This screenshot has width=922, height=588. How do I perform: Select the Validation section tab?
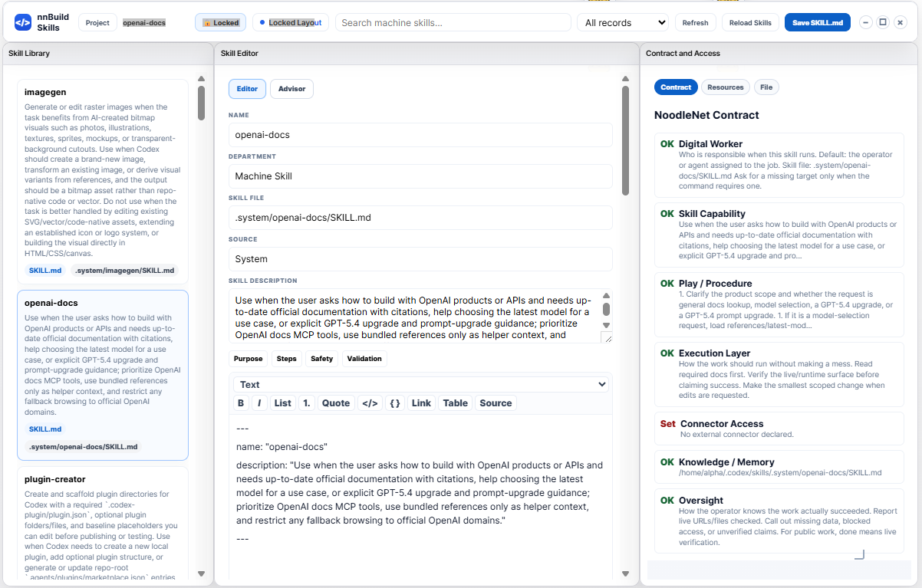364,359
